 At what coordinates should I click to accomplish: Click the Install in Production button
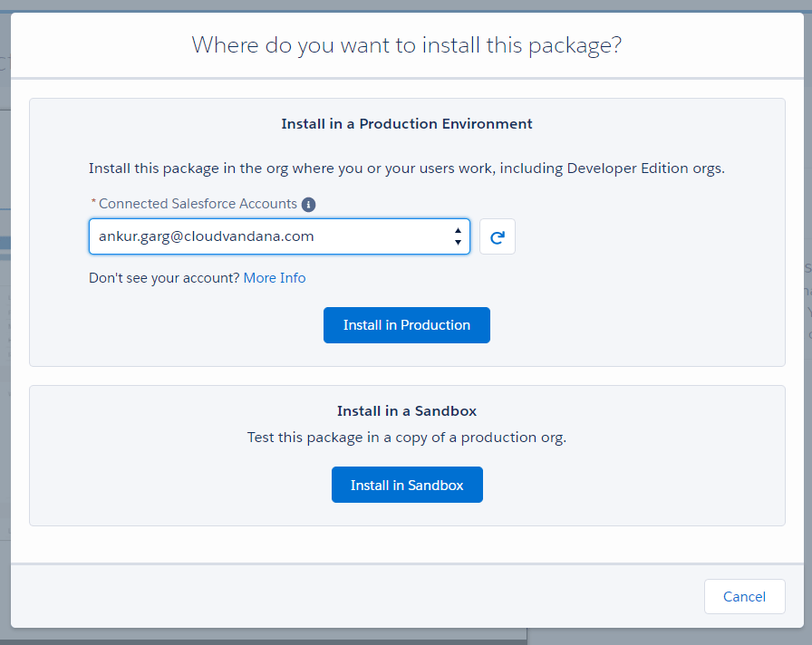coord(407,325)
